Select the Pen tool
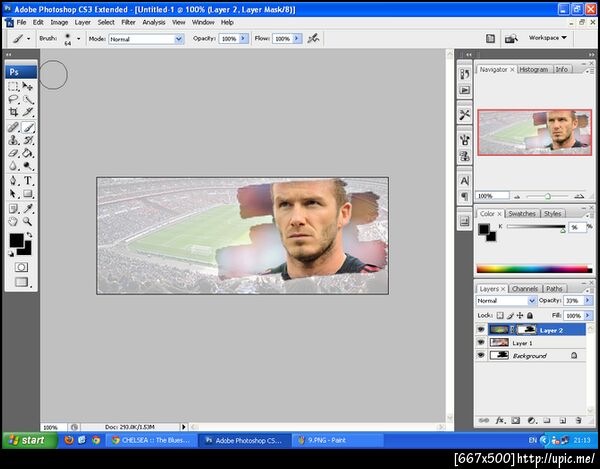600x469 pixels. [13, 181]
